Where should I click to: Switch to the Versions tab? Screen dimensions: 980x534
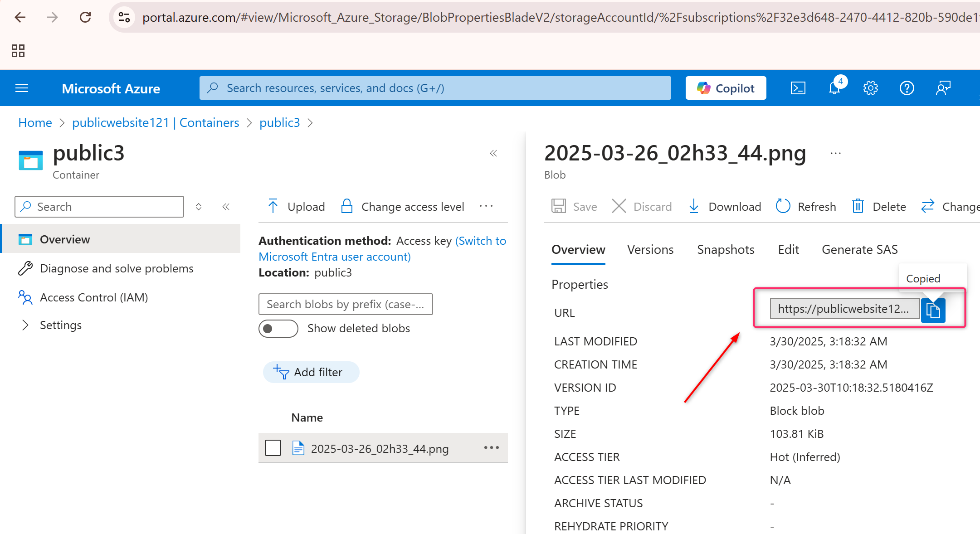coord(650,250)
